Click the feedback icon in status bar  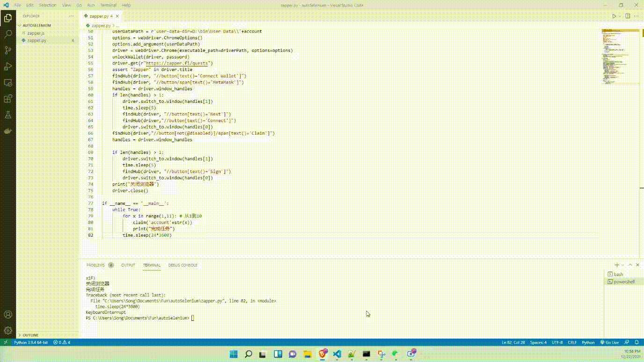click(x=627, y=342)
